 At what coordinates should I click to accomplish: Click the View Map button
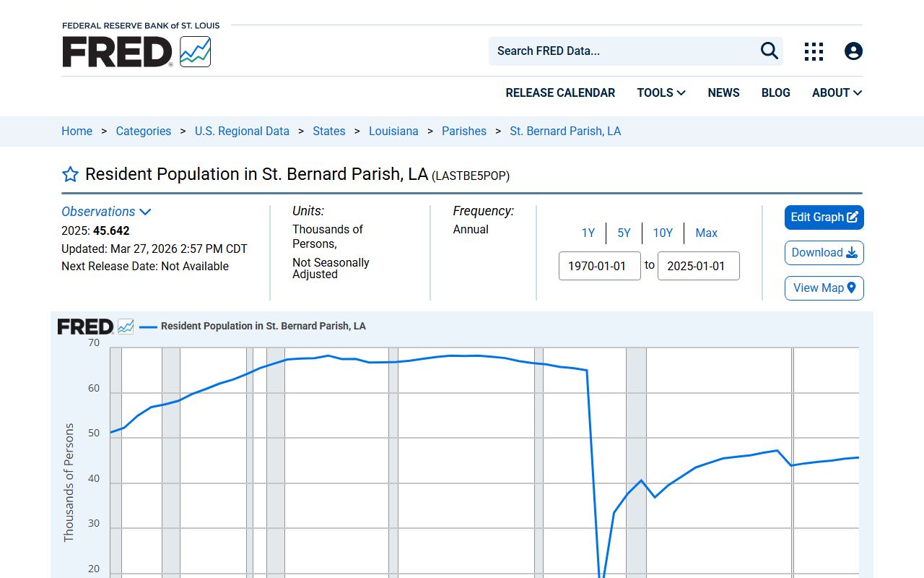824,288
